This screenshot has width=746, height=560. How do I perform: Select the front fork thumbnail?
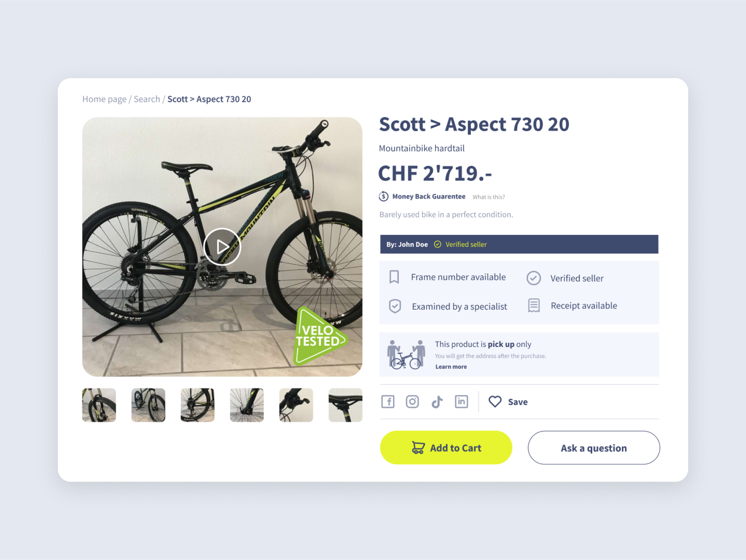(x=99, y=405)
